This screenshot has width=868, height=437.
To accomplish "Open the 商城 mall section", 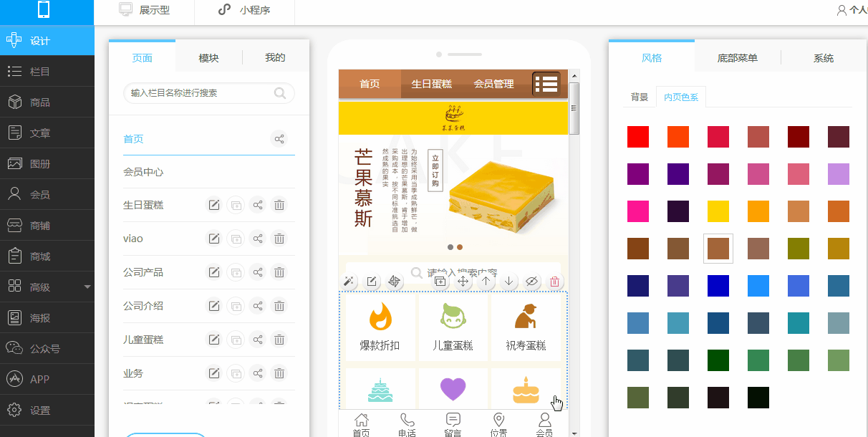I will click(47, 256).
